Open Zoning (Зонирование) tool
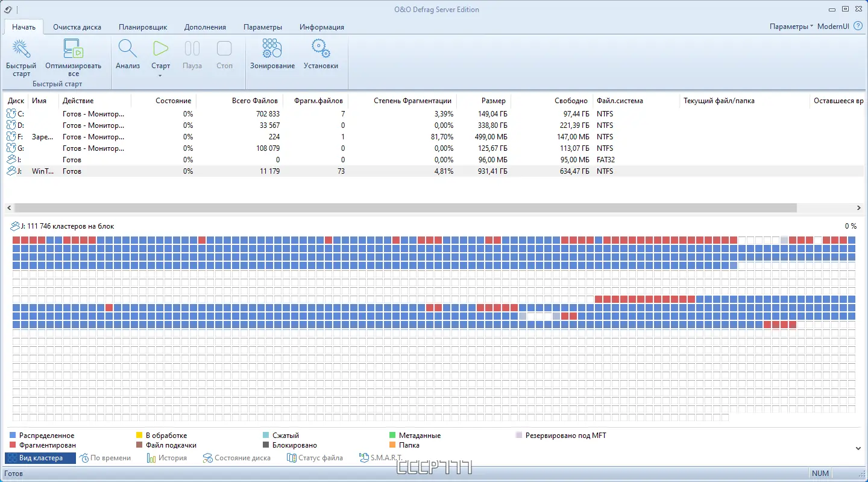Screen dimensions: 868x482 click(272, 49)
